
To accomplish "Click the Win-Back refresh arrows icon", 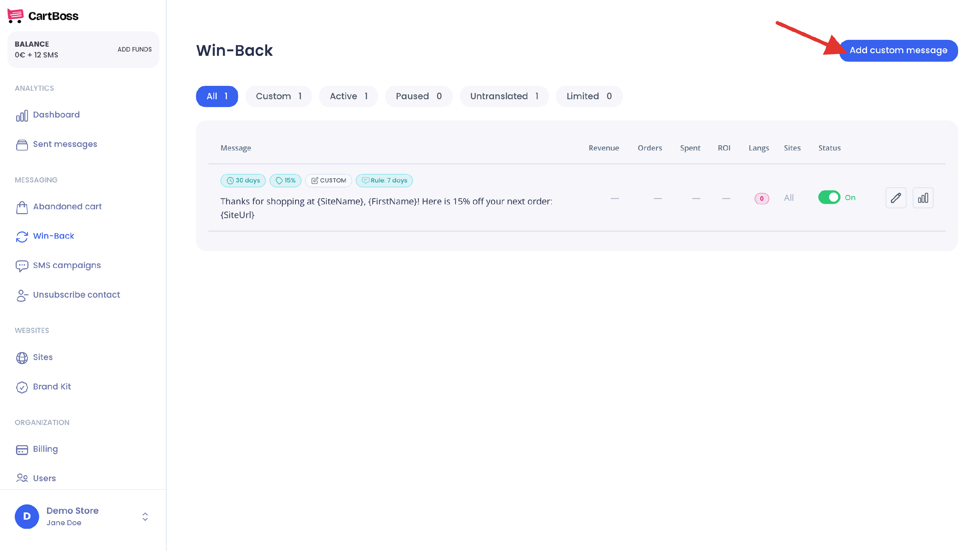I will pyautogui.click(x=22, y=237).
